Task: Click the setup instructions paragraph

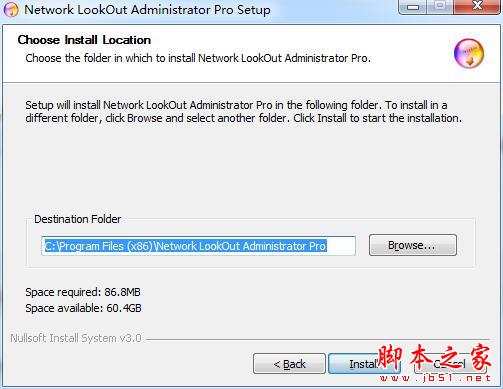Action: click(243, 111)
